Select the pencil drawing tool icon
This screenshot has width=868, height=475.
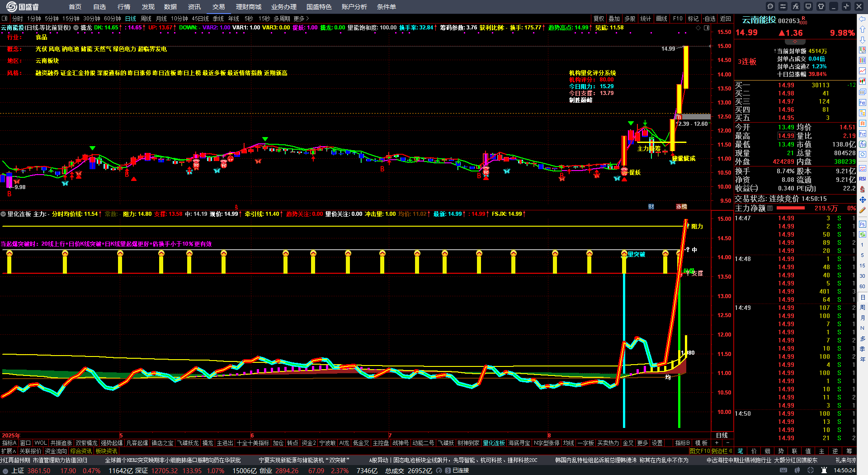click(863, 210)
